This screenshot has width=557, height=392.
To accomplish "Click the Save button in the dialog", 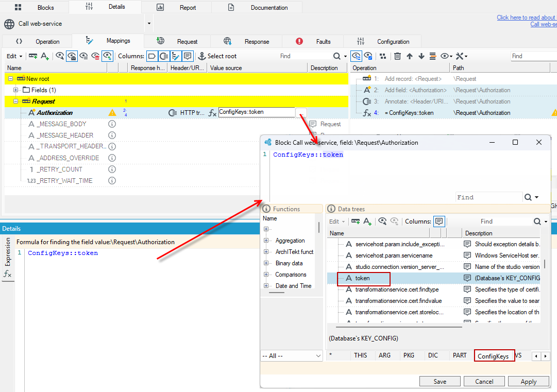I will [x=440, y=381].
